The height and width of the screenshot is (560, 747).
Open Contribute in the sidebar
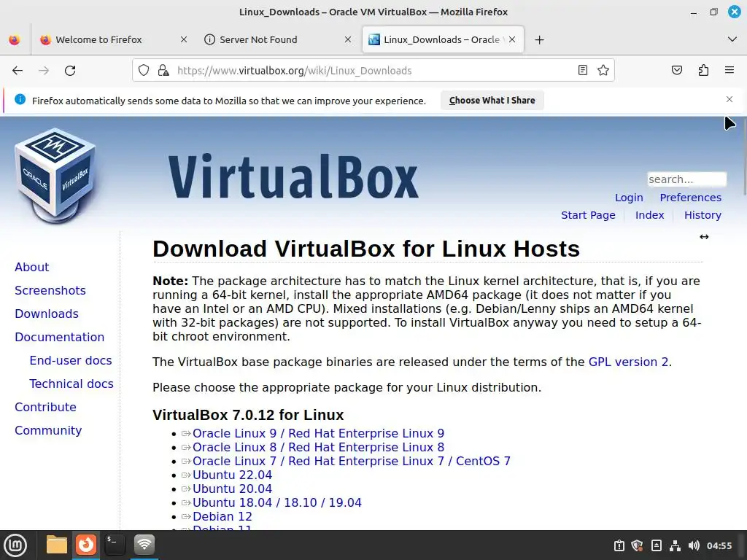point(45,407)
